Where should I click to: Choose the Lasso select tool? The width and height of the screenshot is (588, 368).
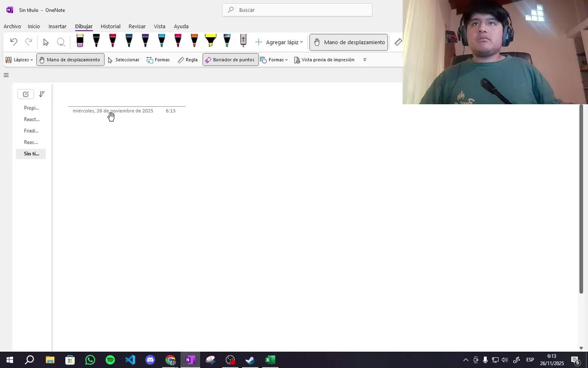pos(61,42)
